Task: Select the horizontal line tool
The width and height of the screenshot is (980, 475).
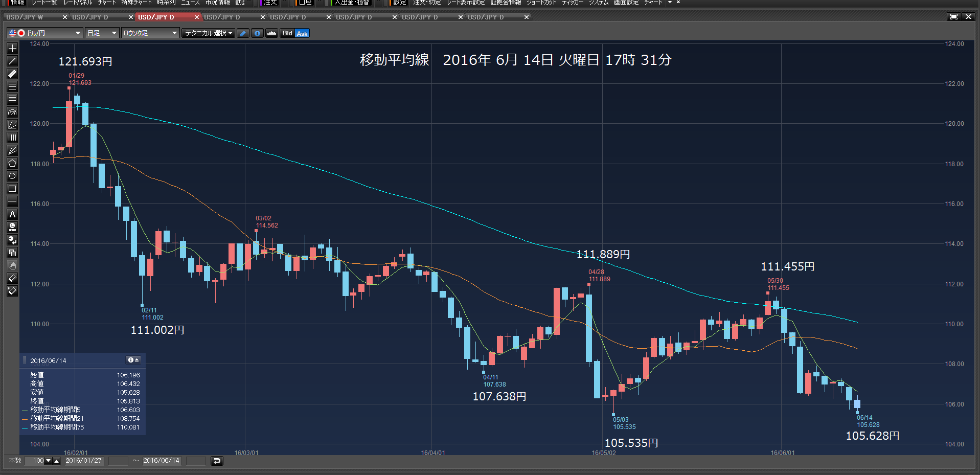Action: coord(12,201)
